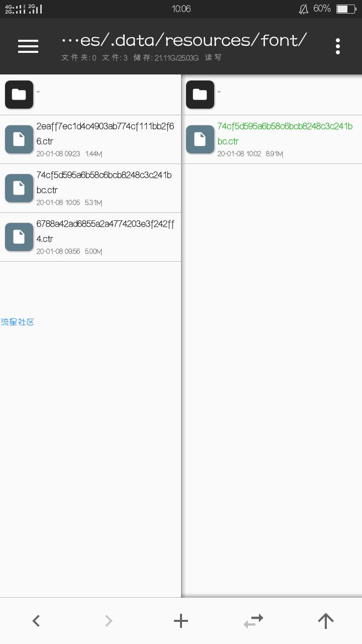The height and width of the screenshot is (644, 362).
Task: Tap the battery indicator in status bar
Action: point(346,9)
